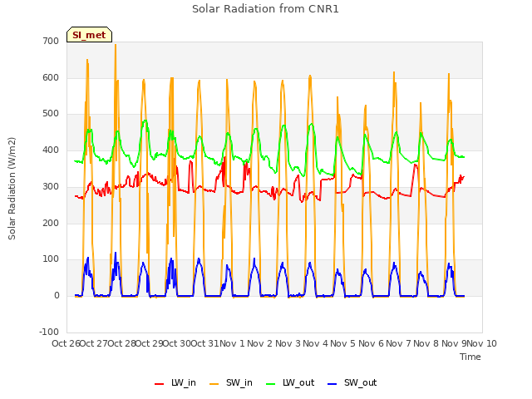Click the 600 y-axis tick label
The height and width of the screenshot is (399, 532).
(x=51, y=77)
